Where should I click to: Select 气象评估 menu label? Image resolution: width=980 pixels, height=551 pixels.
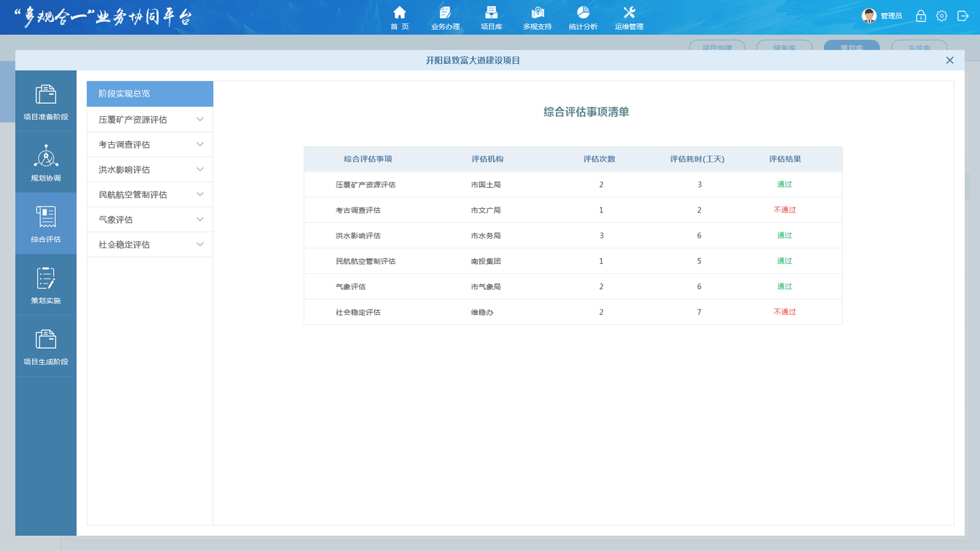pos(116,220)
